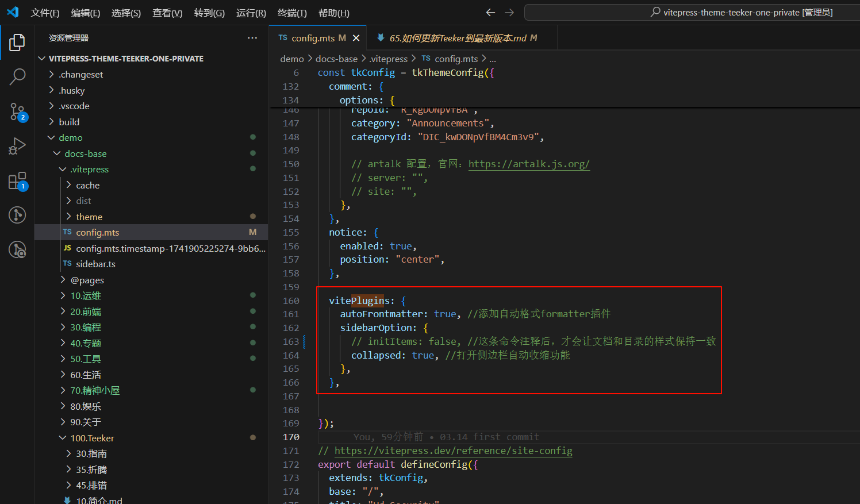Click the docs-base breadcrumb segment
The image size is (860, 504).
(336, 59)
